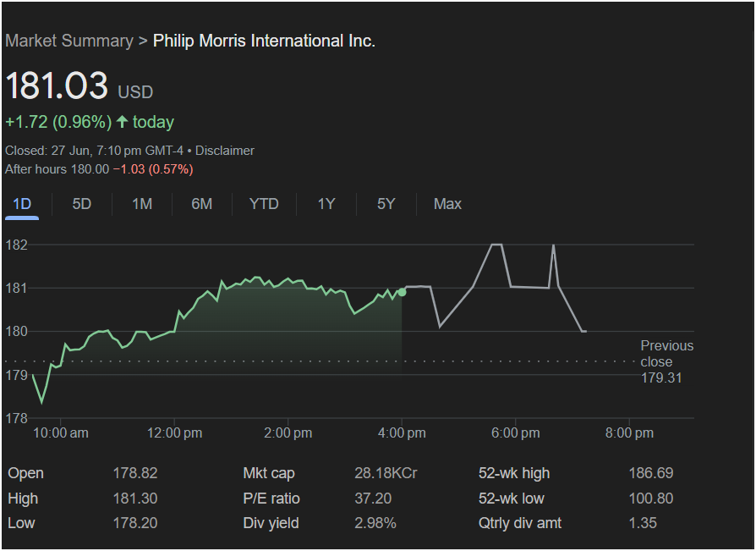Click the Mkt cap label

269,473
